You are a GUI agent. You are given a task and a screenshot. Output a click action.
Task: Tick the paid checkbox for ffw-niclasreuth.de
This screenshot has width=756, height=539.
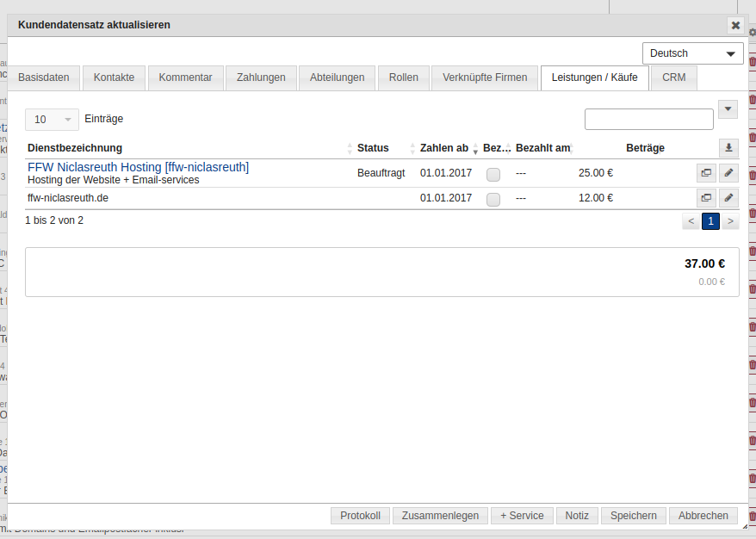[x=493, y=199]
